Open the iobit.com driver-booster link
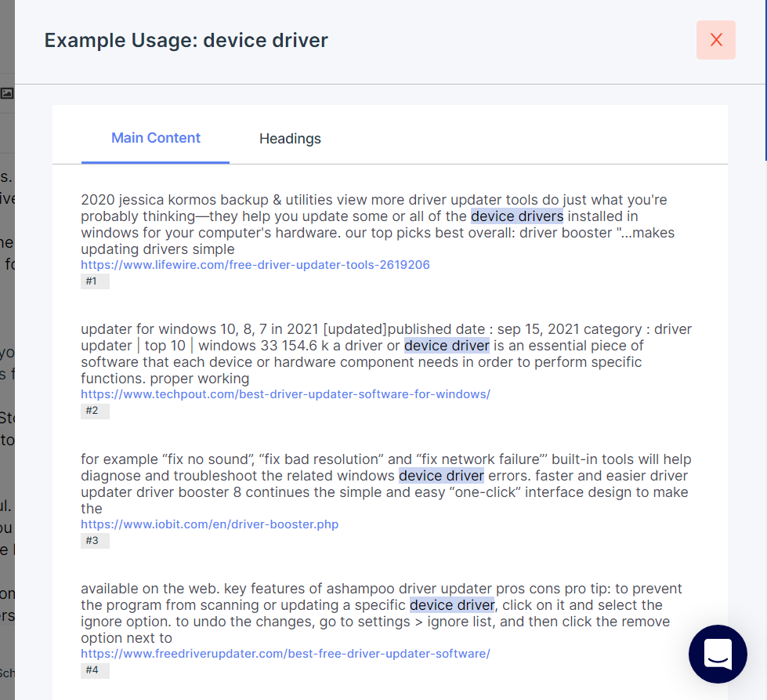This screenshot has width=767, height=700. tap(210, 524)
